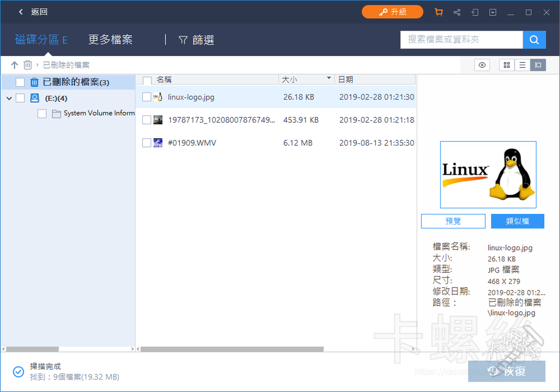Viewport: 560px width, 392px height.
Task: Open the dropdown menu icon in title bar
Action: click(x=493, y=12)
